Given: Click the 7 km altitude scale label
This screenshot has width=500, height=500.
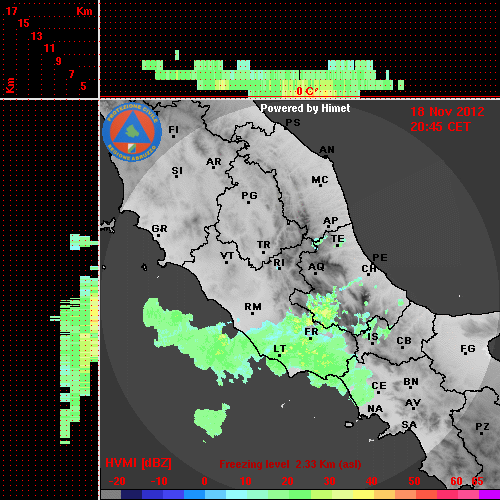Looking at the screenshot, I should (71, 74).
